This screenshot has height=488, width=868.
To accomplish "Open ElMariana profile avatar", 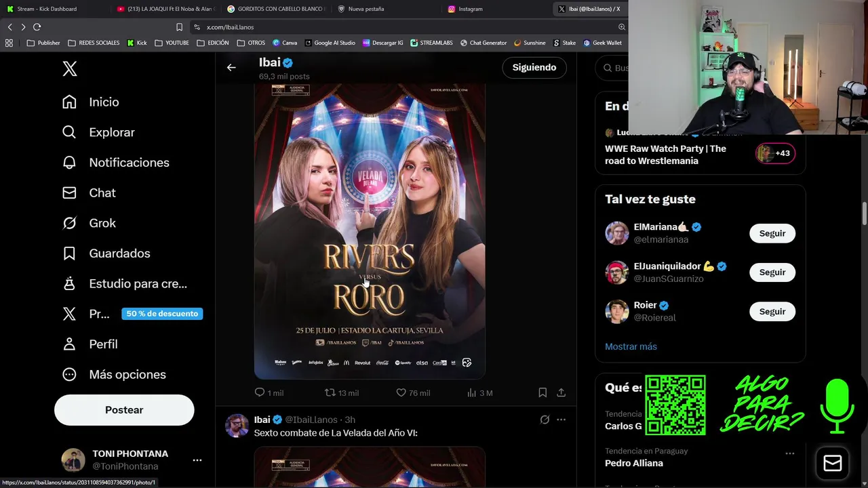I will pyautogui.click(x=617, y=233).
